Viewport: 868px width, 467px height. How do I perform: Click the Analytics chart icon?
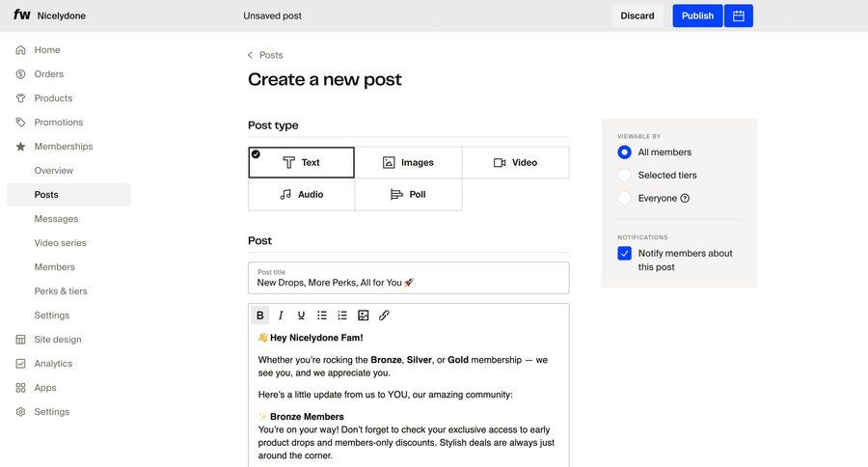20,364
